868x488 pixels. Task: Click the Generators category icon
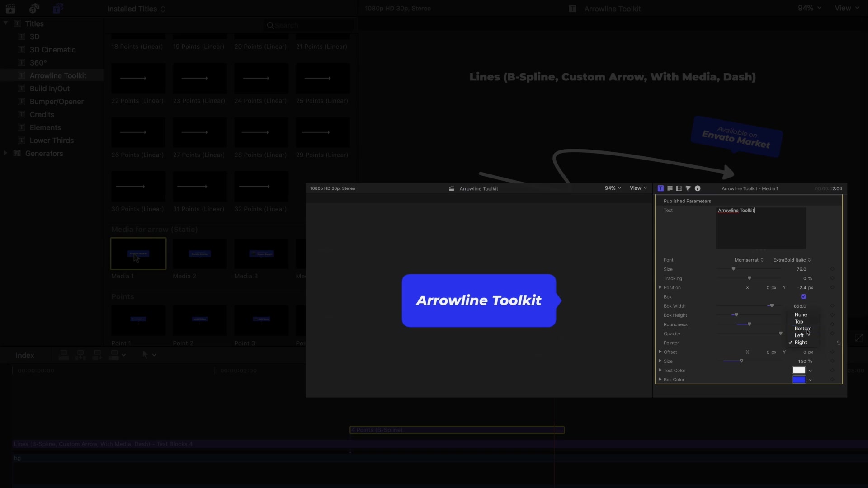(x=17, y=153)
